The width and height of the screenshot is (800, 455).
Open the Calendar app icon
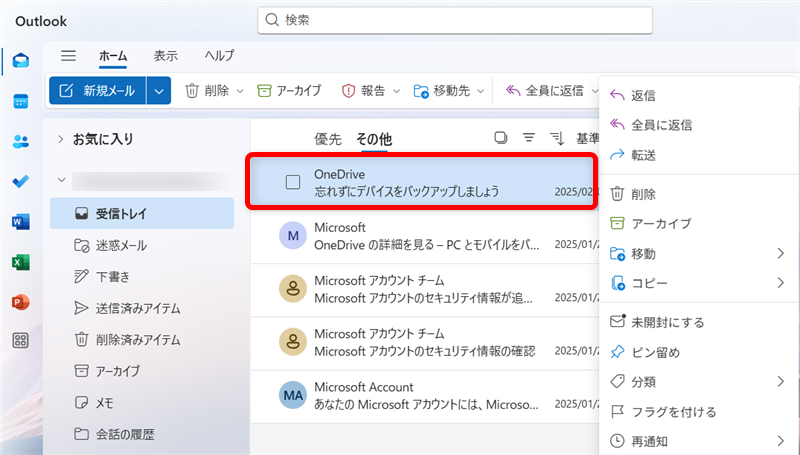20,101
